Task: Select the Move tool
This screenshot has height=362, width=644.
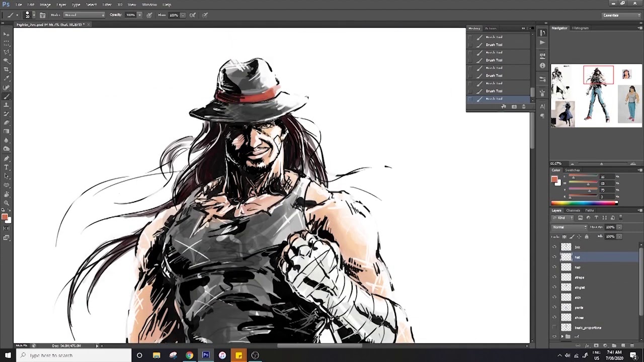Action: pos(6,34)
